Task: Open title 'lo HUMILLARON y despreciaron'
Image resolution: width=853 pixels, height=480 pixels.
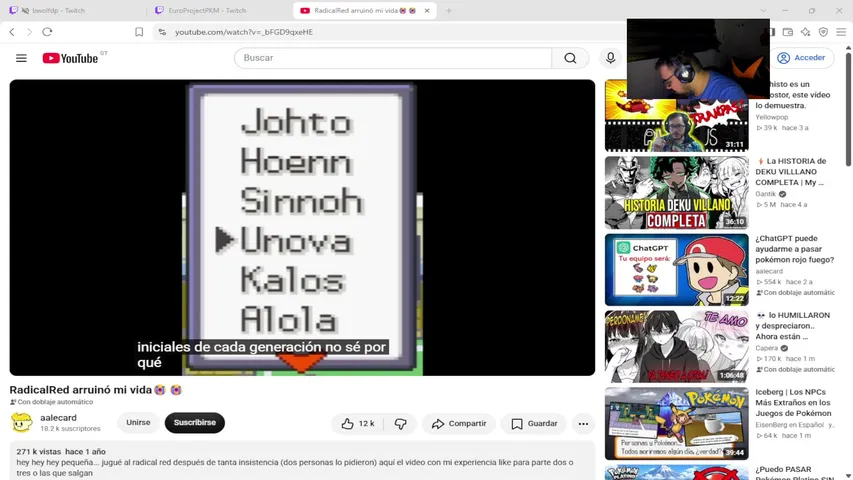Action: click(x=793, y=325)
